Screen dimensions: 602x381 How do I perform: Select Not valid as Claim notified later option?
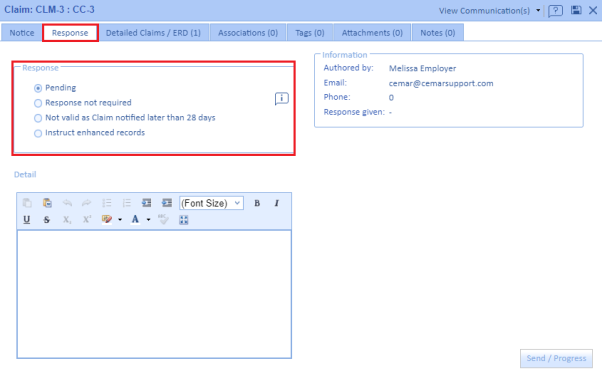[38, 118]
